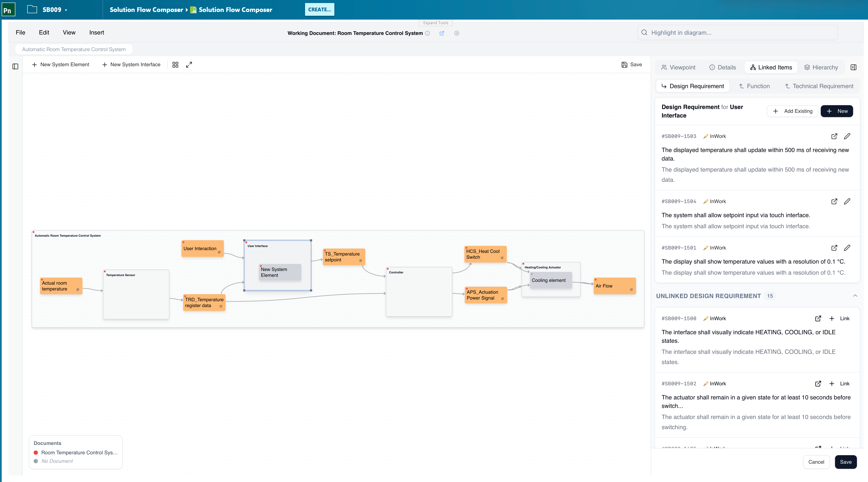Open SB009-1500 in external view icon
The image size is (868, 482).
[x=818, y=318]
